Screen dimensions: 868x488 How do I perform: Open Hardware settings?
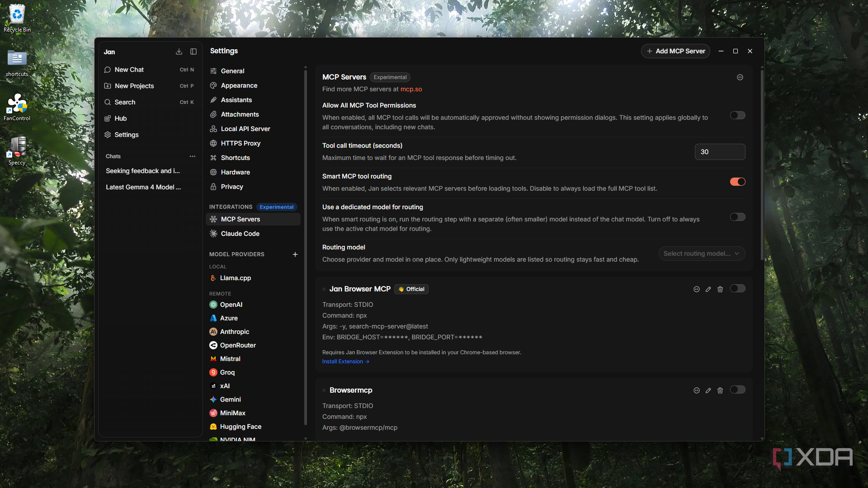click(x=253, y=172)
